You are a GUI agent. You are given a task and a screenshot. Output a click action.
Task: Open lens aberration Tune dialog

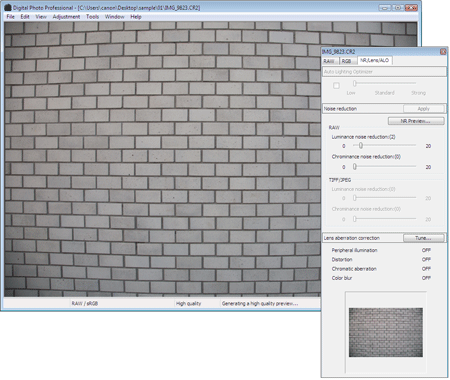(x=423, y=238)
